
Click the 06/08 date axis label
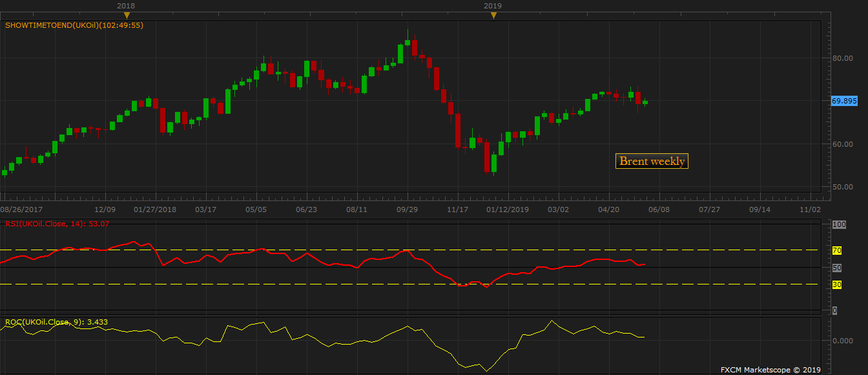[x=659, y=209]
